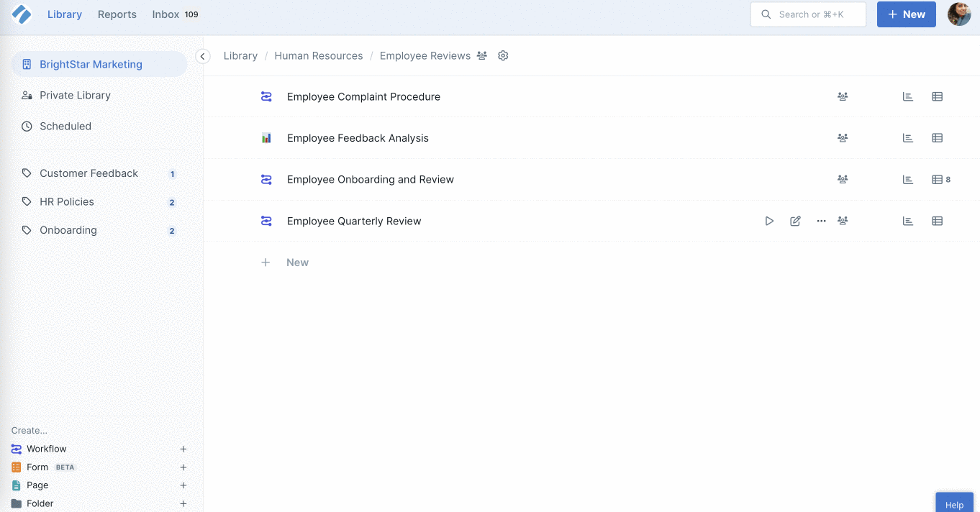
Task: Expand the HR Policies tag
Action: (66, 201)
